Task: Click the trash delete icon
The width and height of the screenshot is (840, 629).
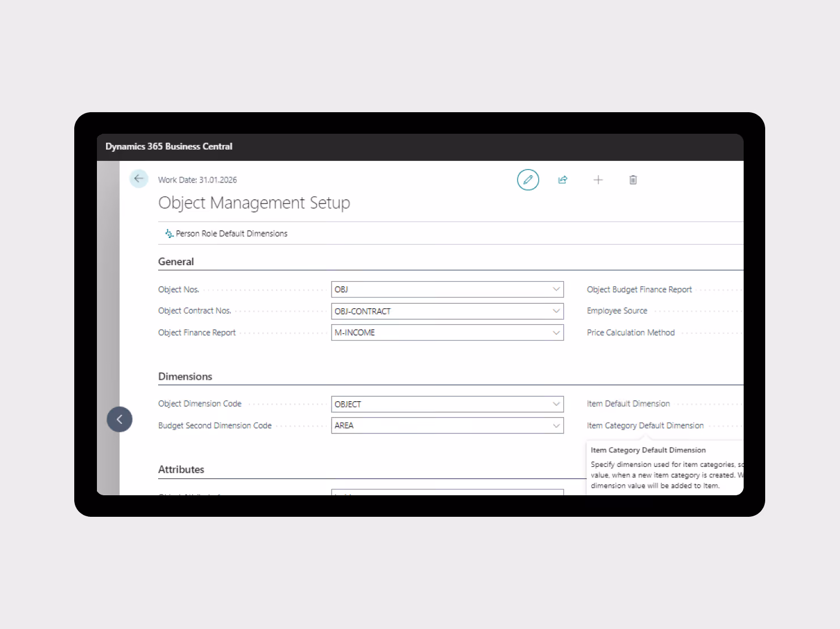Action: pyautogui.click(x=633, y=180)
